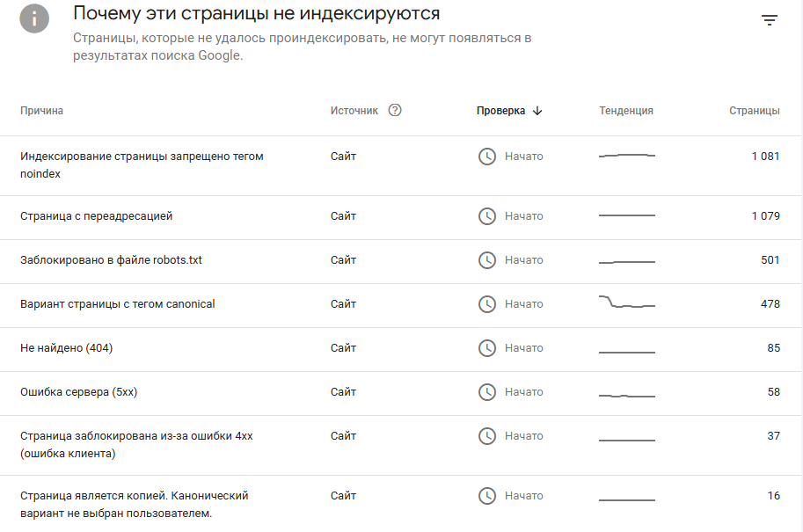The height and width of the screenshot is (532, 803).
Task: Open the Не найдено (404) reason
Action: pyautogui.click(x=67, y=348)
